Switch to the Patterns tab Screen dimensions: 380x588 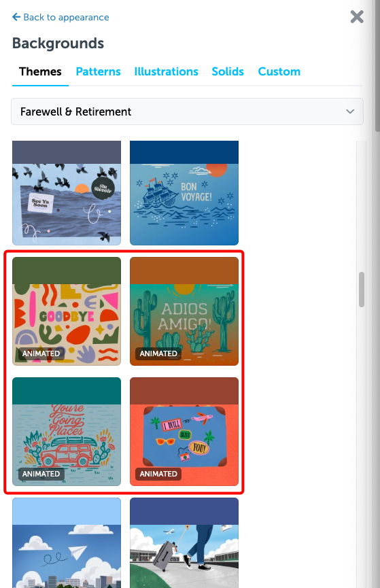(x=98, y=71)
